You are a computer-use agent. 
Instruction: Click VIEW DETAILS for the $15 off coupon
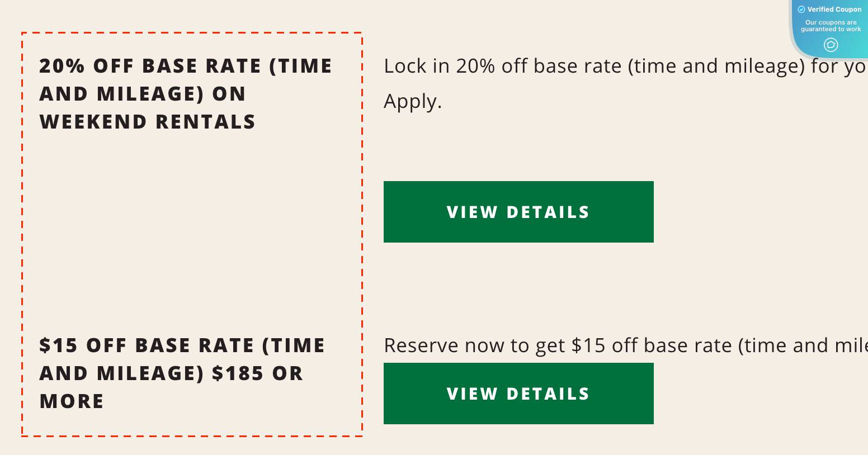pos(518,394)
